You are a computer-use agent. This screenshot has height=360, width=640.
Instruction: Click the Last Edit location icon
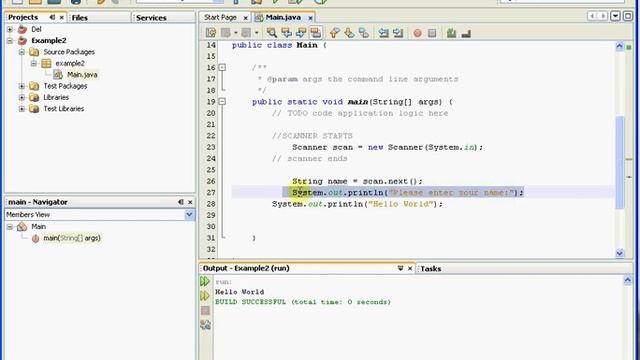pos(211,33)
